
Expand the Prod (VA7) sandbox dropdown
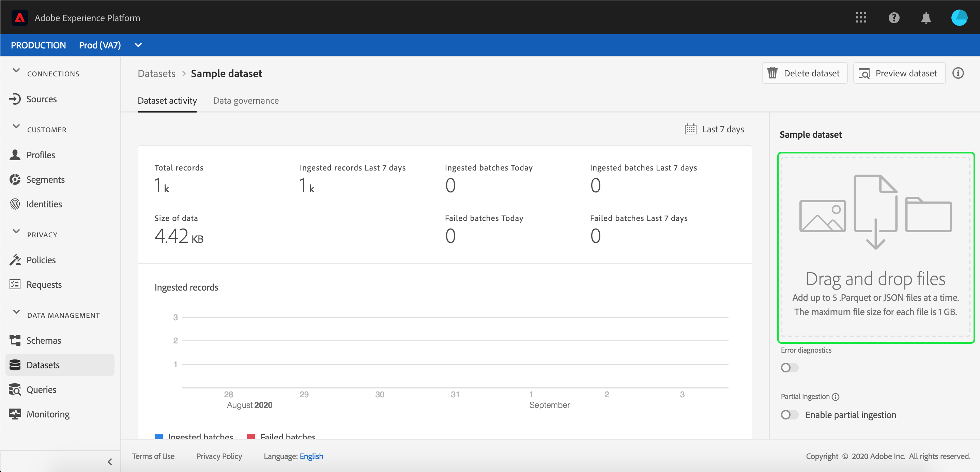(x=138, y=45)
